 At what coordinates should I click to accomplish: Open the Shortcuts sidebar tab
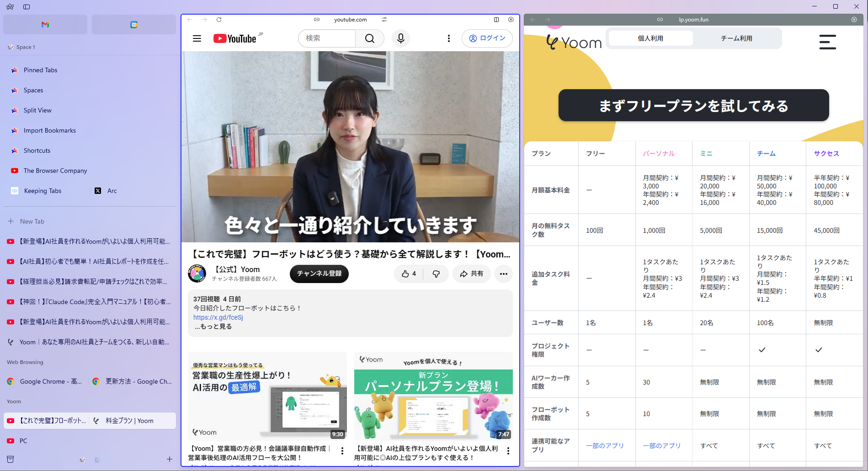[90, 150]
